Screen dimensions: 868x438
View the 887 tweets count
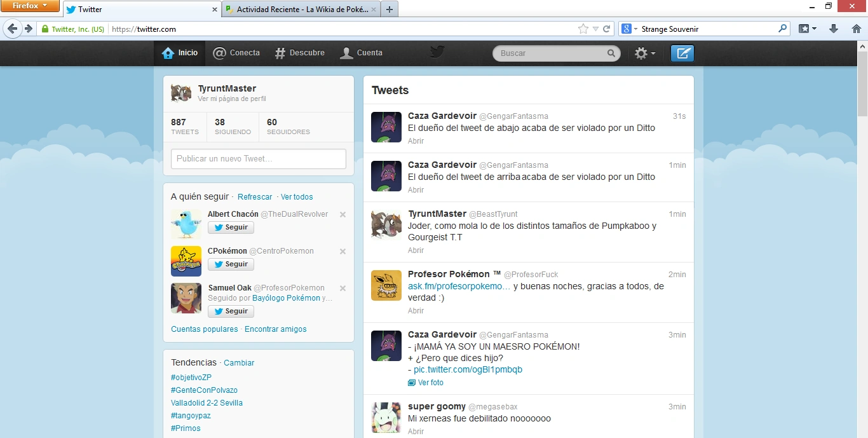click(184, 127)
